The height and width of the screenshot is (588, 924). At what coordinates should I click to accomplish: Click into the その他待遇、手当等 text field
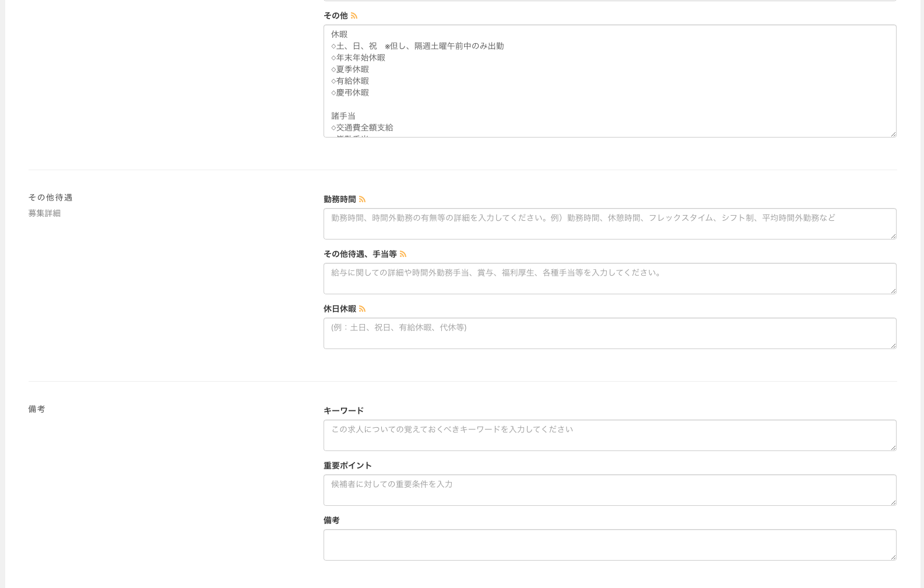(609, 279)
